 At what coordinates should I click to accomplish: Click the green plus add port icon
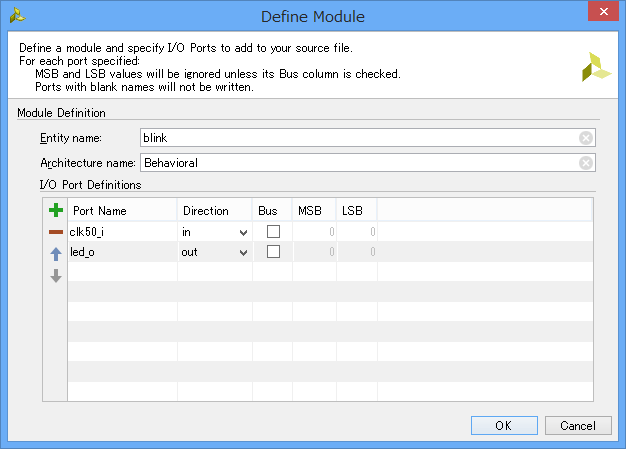click(x=56, y=211)
